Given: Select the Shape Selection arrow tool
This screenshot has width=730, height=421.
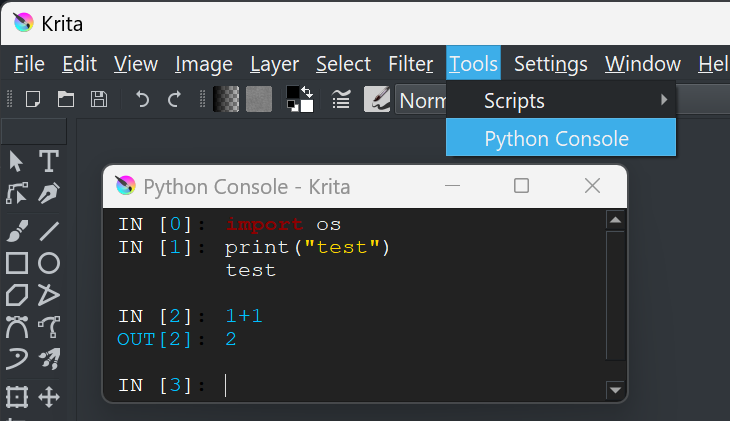Looking at the screenshot, I should (x=16, y=162).
